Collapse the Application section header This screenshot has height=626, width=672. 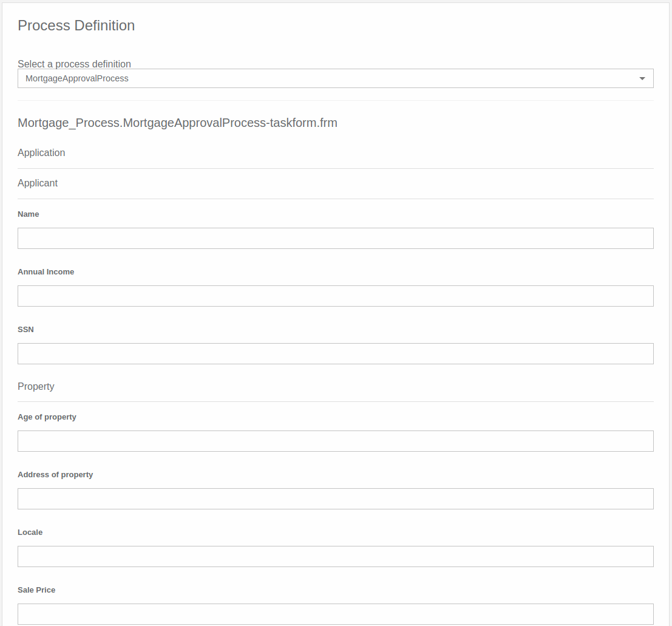41,152
